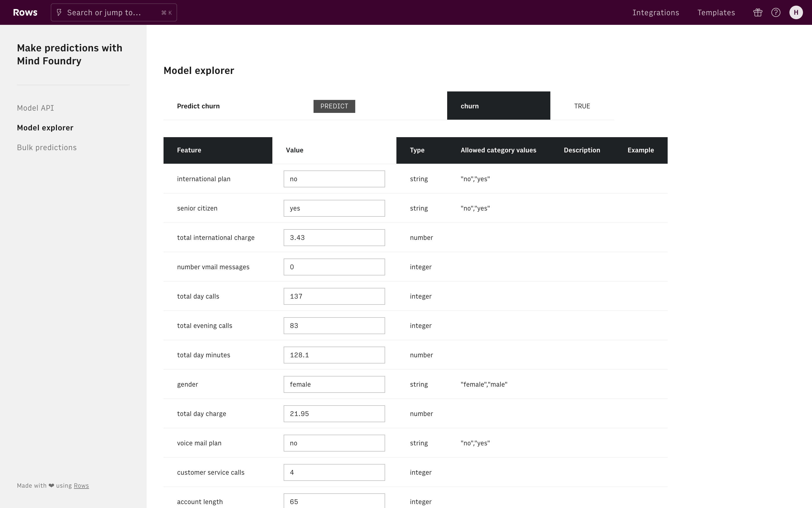
Task: Click the string type for gender row
Action: [x=419, y=384]
